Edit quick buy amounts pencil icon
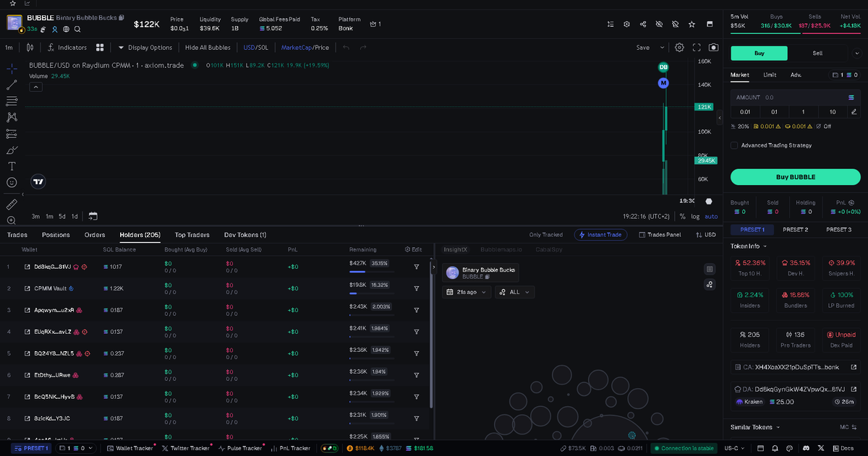This screenshot has width=868, height=456. pyautogui.click(x=854, y=111)
